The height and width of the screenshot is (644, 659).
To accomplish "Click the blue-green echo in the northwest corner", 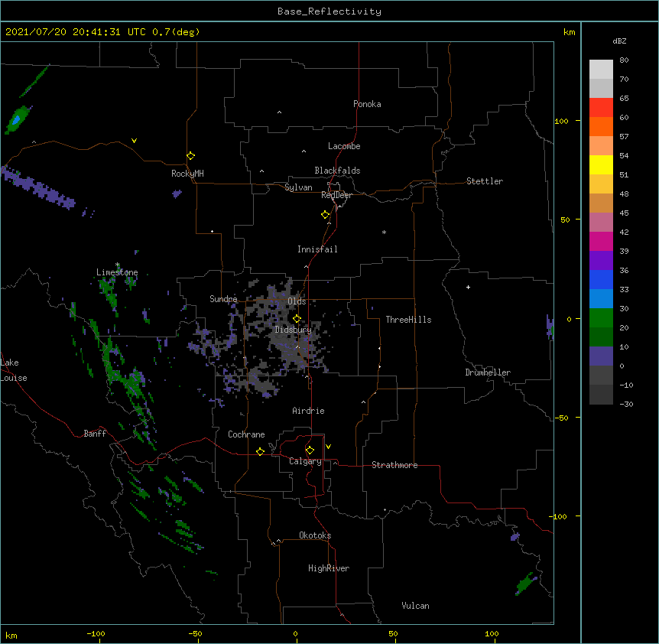I will [x=18, y=119].
